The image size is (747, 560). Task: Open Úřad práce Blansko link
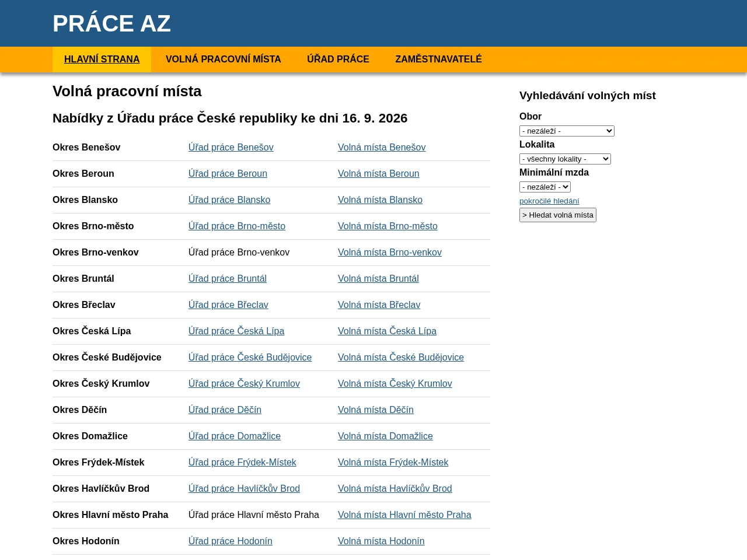229,200
